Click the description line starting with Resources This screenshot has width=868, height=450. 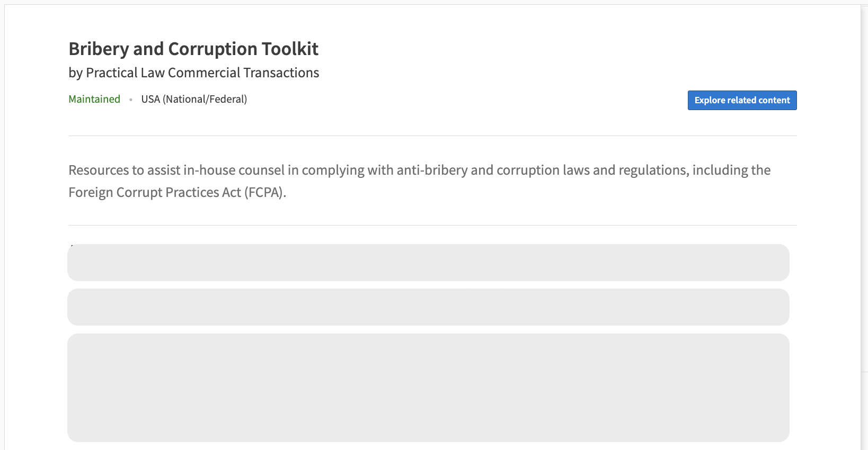[x=419, y=170]
